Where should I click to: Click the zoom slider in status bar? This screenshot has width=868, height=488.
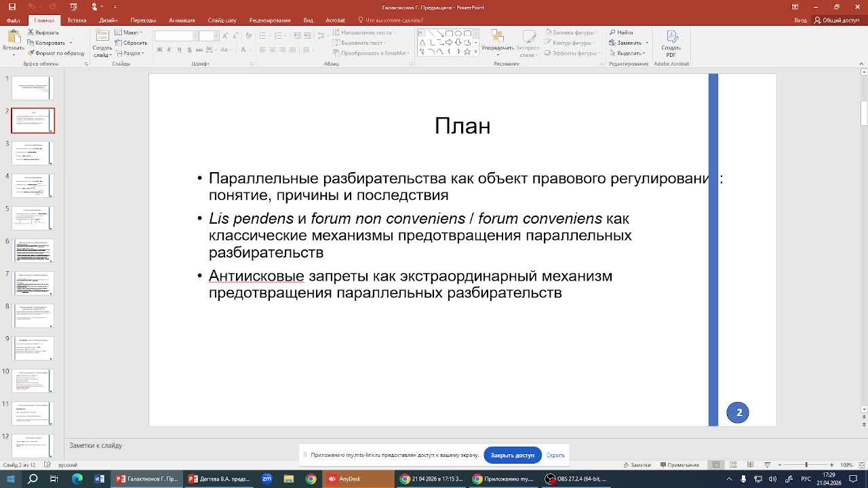click(807, 465)
